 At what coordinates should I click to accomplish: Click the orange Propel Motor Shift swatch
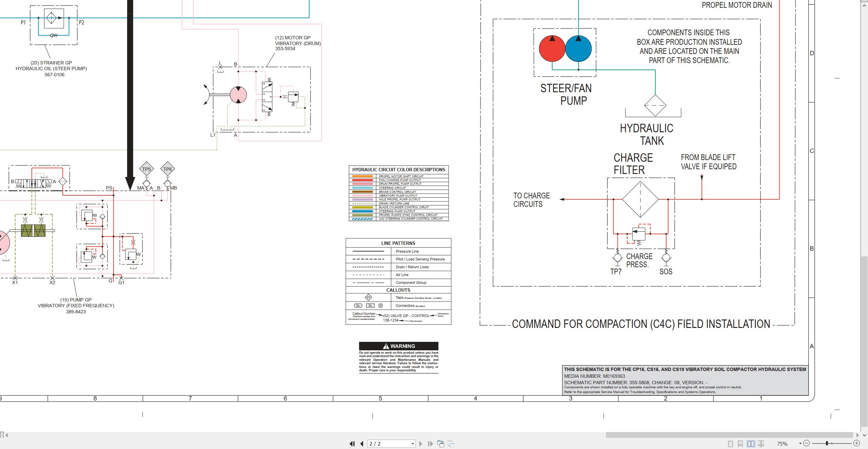coord(362,176)
